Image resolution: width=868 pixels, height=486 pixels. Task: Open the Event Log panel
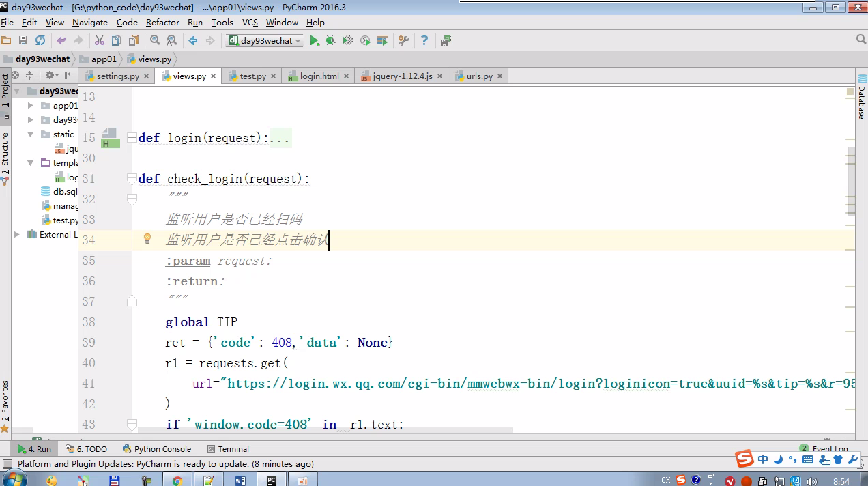point(824,449)
